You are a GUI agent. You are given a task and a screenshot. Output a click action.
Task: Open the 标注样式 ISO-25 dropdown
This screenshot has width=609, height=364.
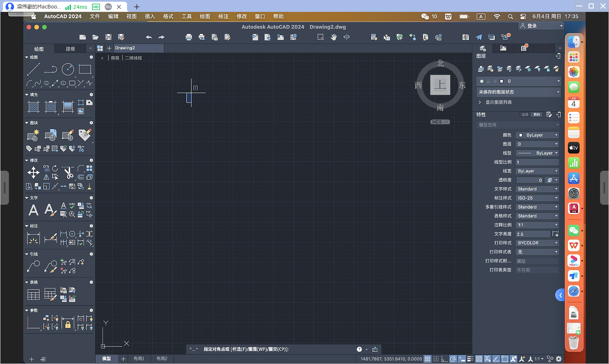pos(537,198)
